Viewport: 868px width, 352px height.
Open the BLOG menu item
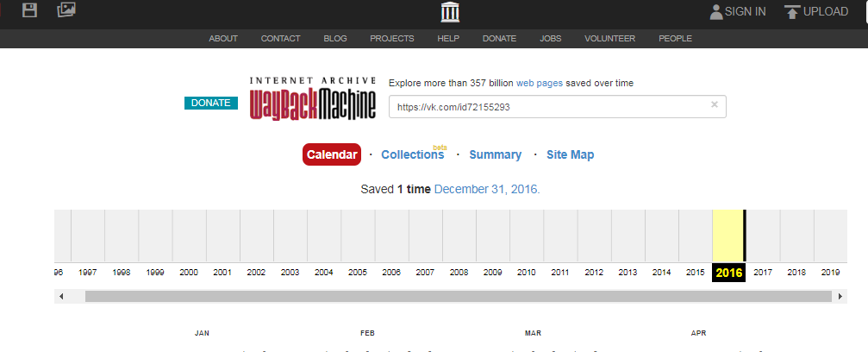335,38
